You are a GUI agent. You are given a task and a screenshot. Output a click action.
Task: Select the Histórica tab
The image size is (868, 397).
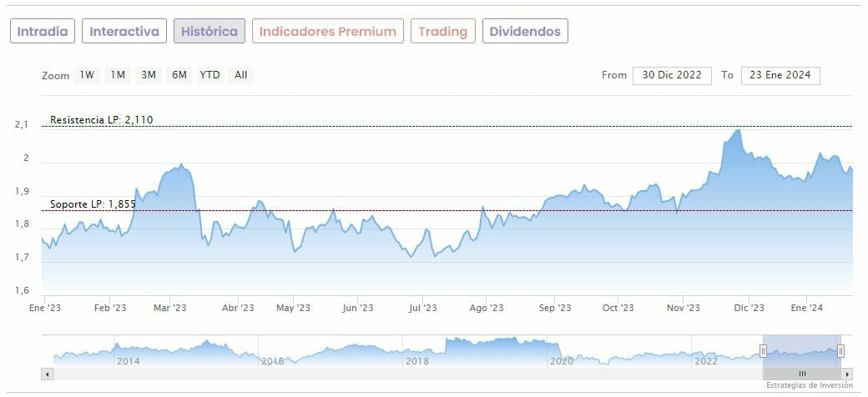(209, 32)
